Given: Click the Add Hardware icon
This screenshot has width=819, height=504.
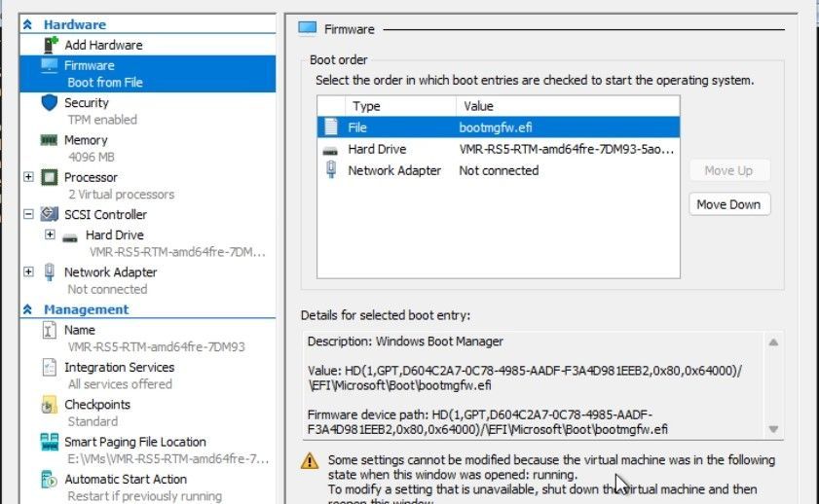Looking at the screenshot, I should point(50,45).
